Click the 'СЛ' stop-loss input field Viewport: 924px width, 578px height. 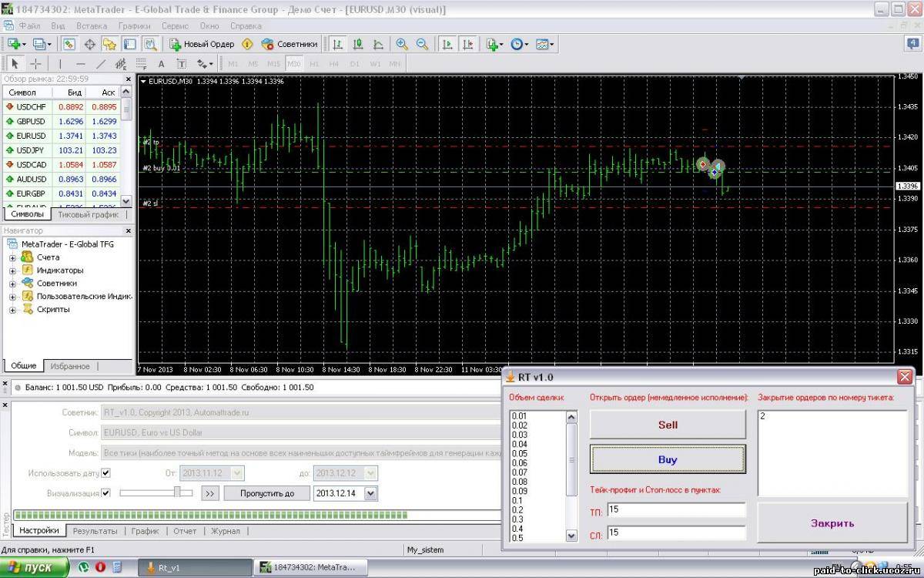tap(676, 533)
